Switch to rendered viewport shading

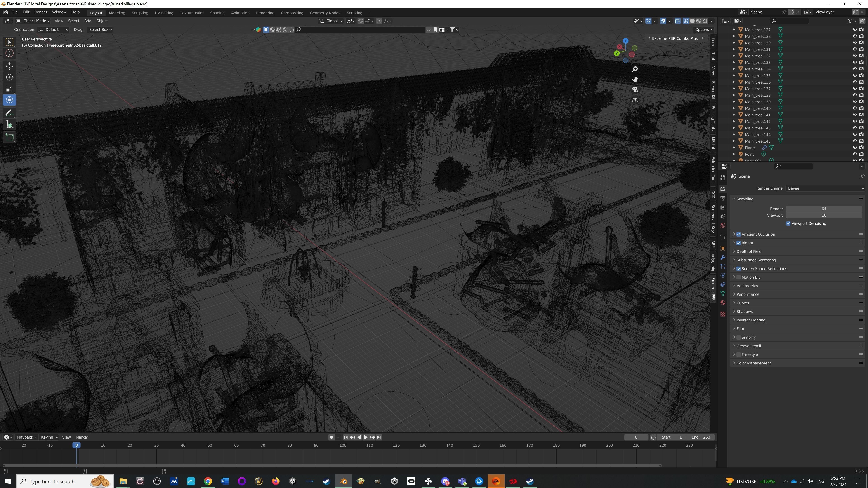tap(705, 21)
